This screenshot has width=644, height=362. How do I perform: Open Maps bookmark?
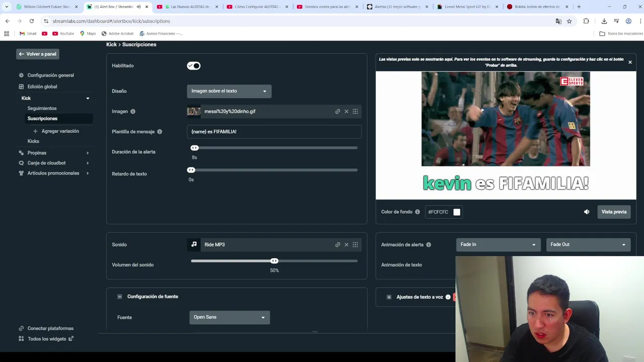tap(88, 34)
